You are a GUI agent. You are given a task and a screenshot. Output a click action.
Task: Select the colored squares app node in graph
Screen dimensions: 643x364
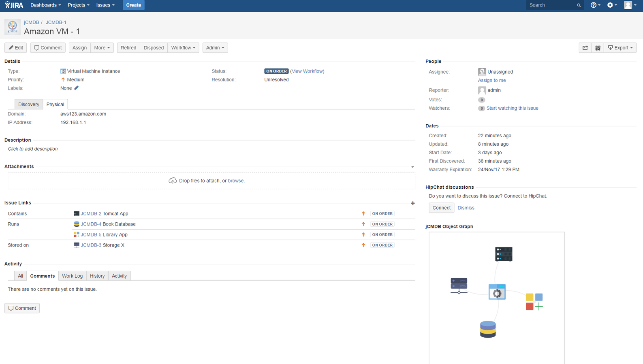coord(534,302)
